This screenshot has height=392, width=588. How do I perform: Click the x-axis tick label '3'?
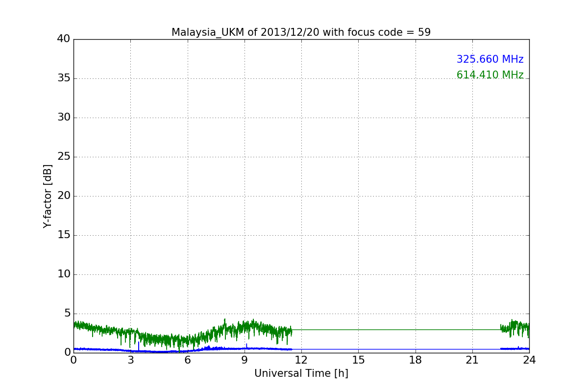click(130, 360)
